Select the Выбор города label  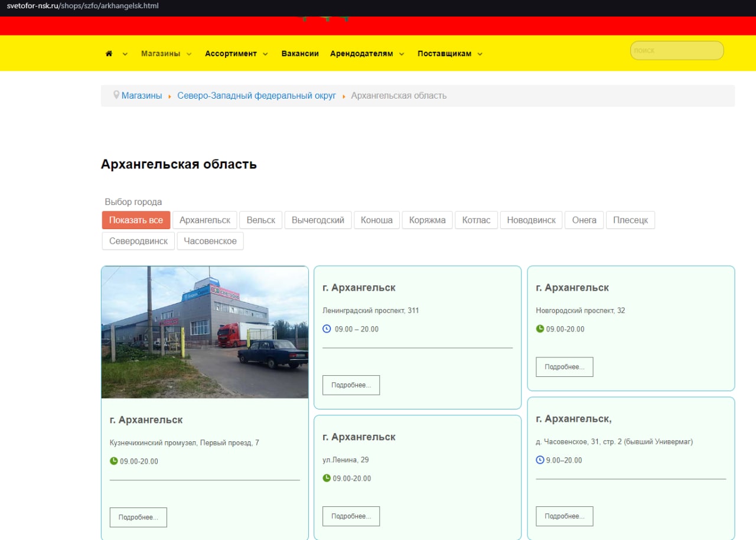tap(133, 202)
